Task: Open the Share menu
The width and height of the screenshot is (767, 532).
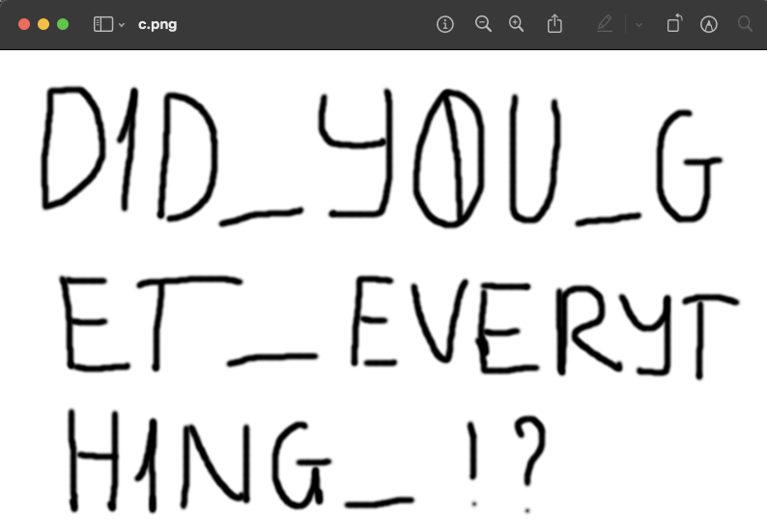Action: [554, 23]
